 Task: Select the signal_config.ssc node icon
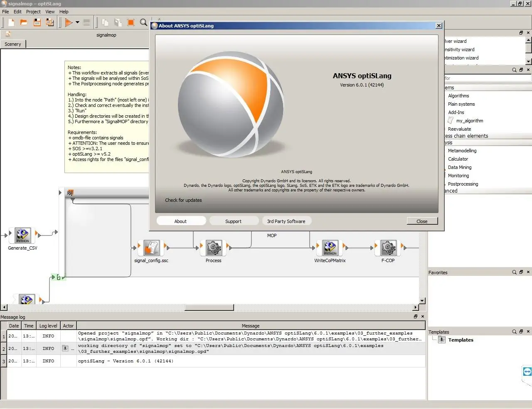coord(151,248)
